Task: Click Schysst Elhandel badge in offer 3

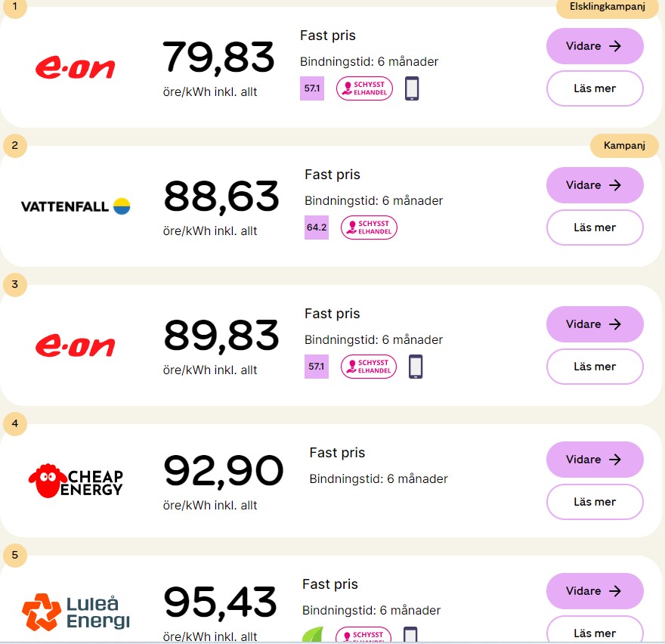Action: point(369,367)
